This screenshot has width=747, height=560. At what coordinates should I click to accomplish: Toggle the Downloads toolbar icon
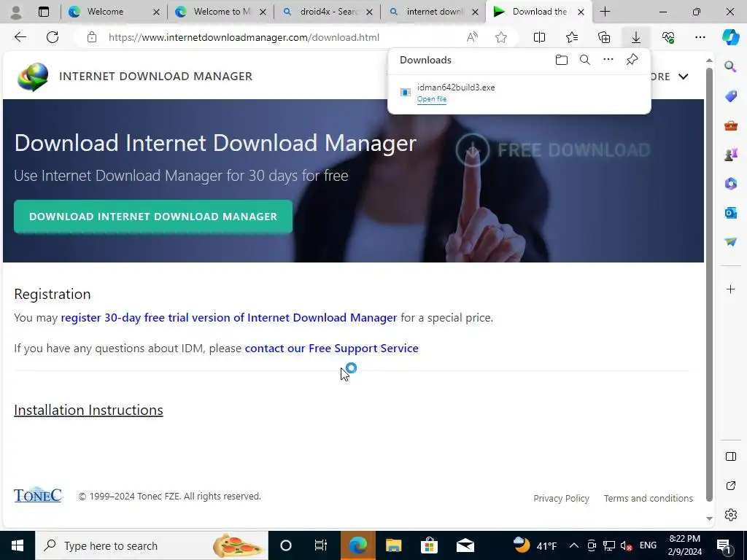636,37
